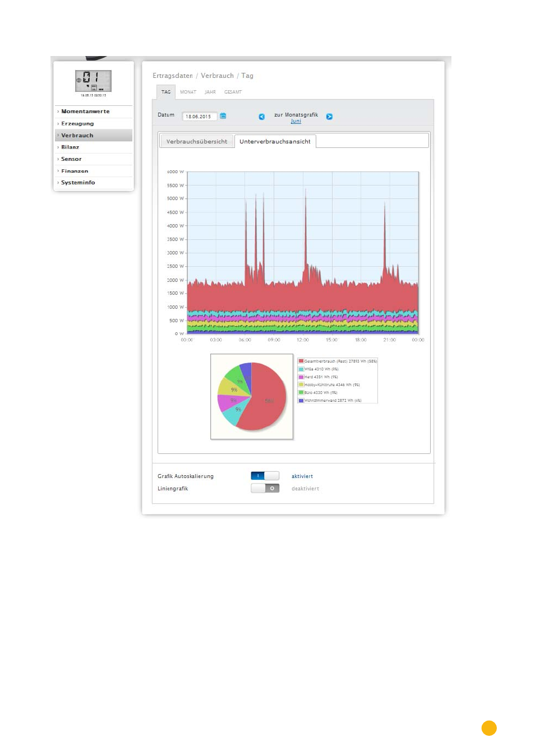This screenshot has height=756, width=535.
Task: Switch to MONAT tab
Action: click(x=188, y=92)
